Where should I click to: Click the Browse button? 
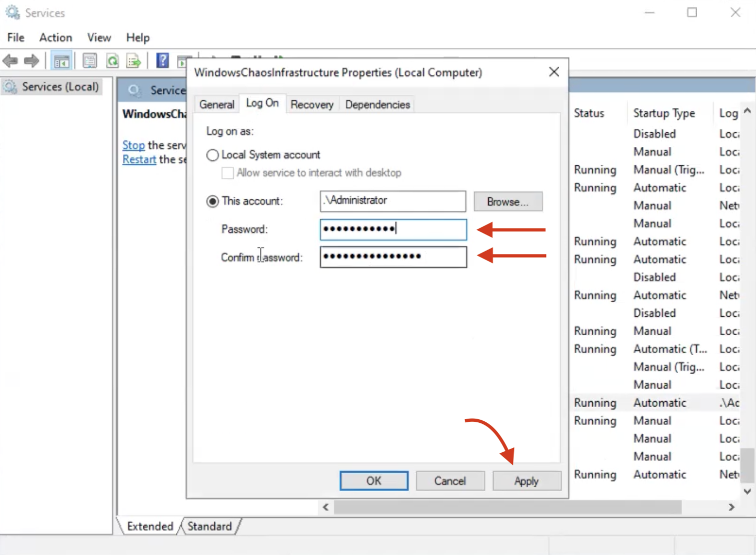tap(508, 202)
